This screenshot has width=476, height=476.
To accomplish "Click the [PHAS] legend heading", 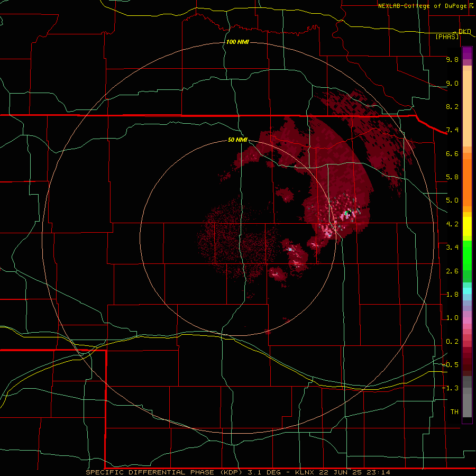I will [x=447, y=37].
